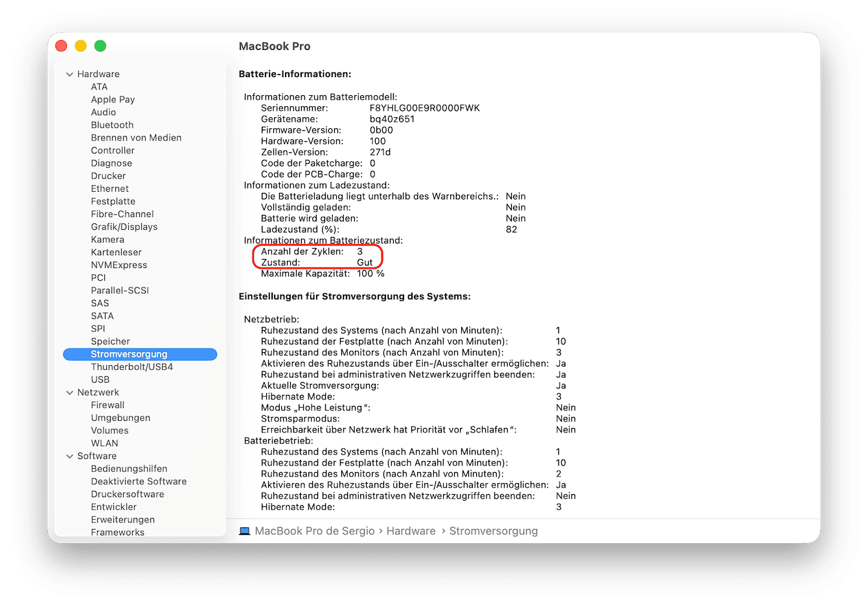
Task: Select Stromversorgung in the sidebar
Action: click(129, 354)
